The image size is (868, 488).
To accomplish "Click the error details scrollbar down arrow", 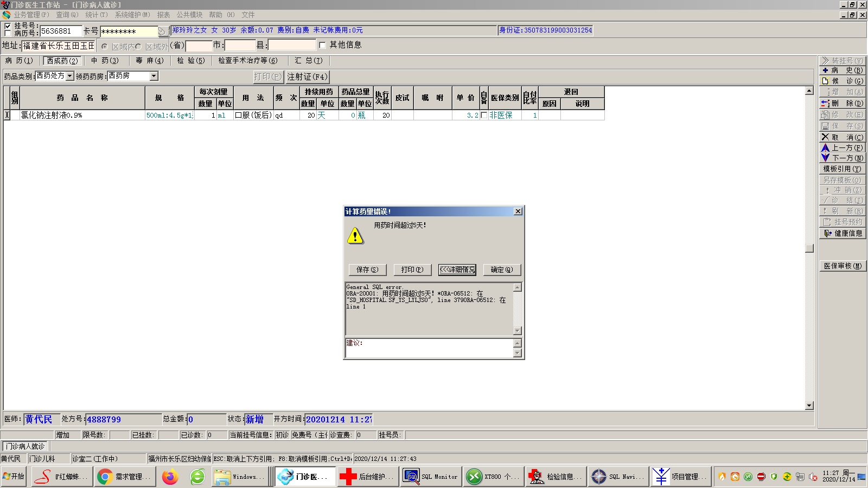I will coord(517,331).
